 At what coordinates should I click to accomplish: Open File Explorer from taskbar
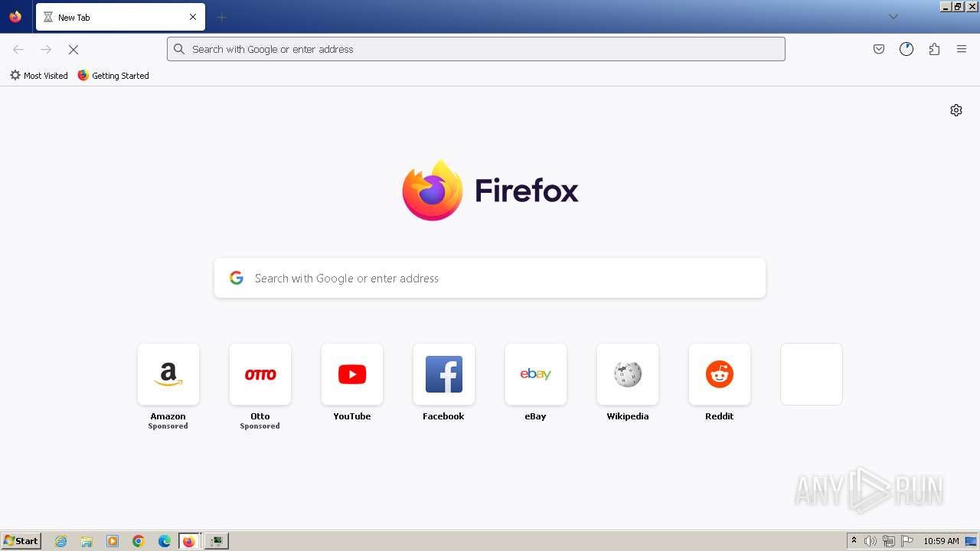(x=87, y=541)
